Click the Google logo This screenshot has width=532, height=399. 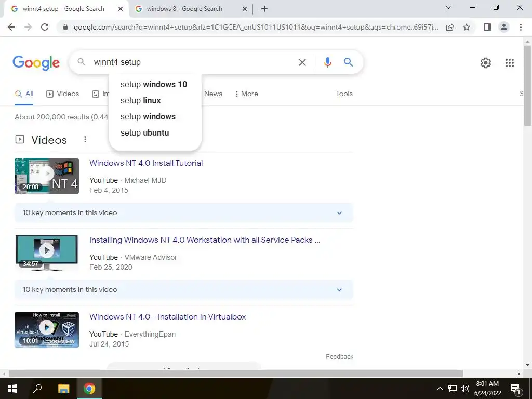click(x=36, y=63)
